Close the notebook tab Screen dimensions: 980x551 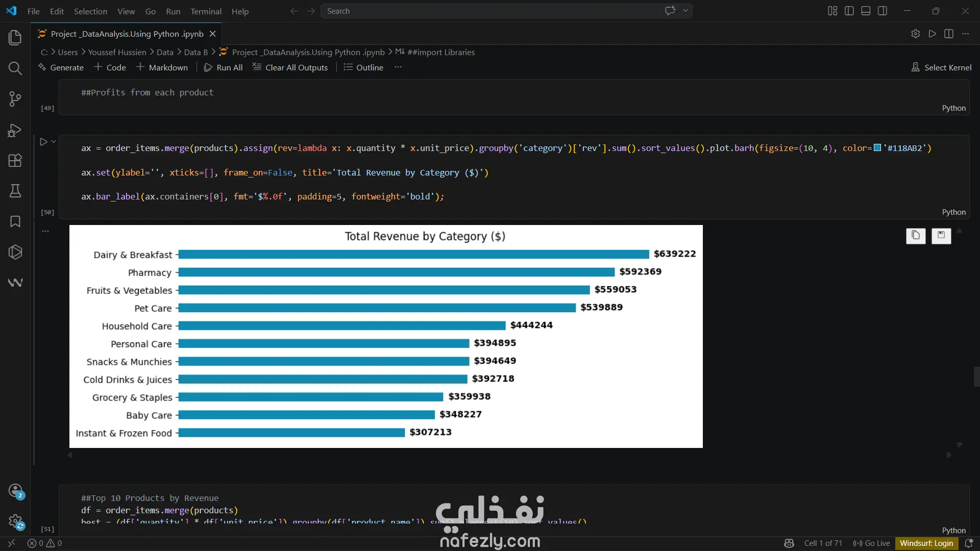pyautogui.click(x=213, y=34)
